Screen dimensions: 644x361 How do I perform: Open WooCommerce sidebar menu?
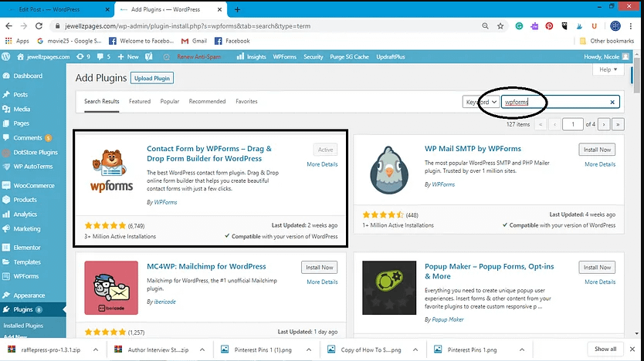pos(34,185)
